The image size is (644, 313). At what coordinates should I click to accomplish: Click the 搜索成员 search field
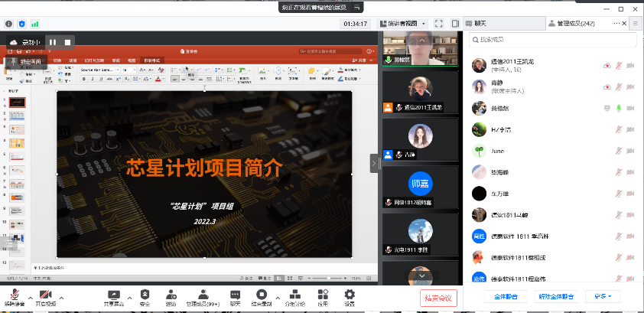tap(551, 41)
